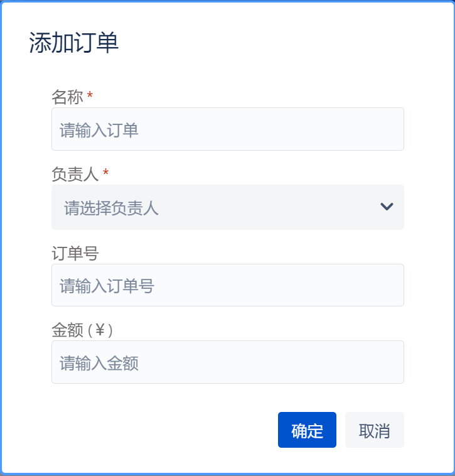This screenshot has width=455, height=476.
Task: Click the ¥ symbol in the amount label
Action: tap(100, 330)
